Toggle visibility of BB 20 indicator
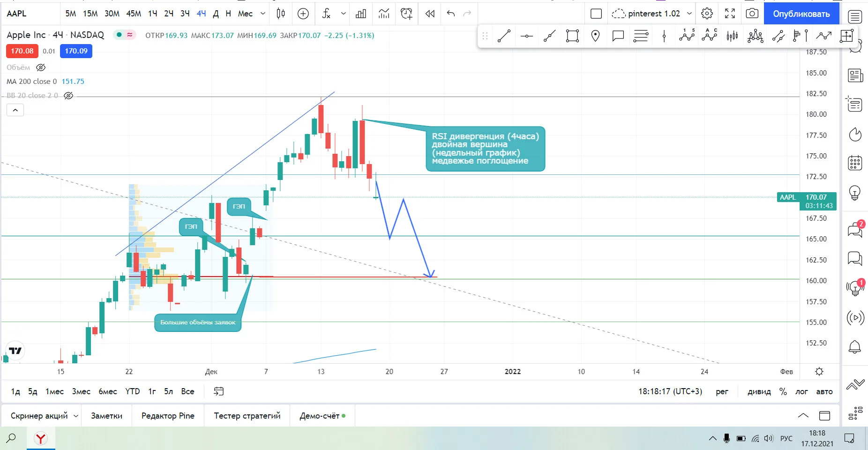868x450 pixels. pos(68,96)
